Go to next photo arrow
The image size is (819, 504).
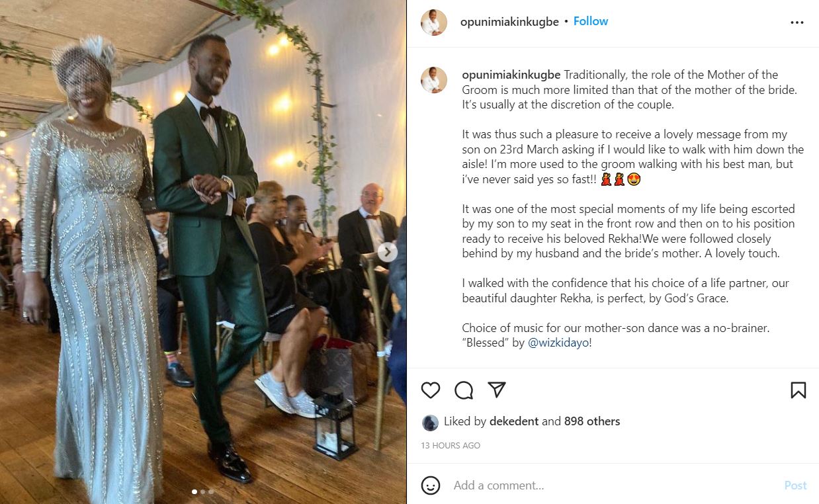(x=388, y=251)
